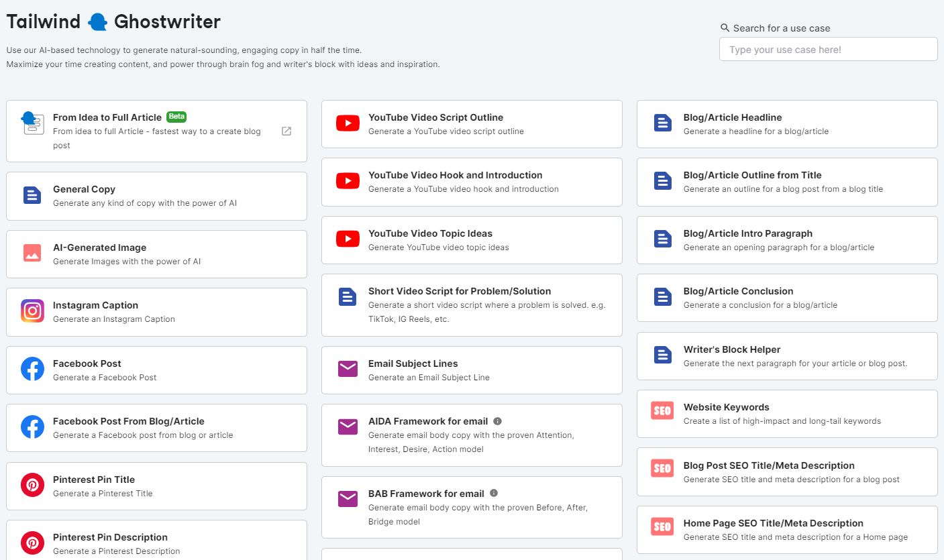This screenshot has width=944, height=560.
Task: Focus the 'Type your use case here!' search field
Action: (x=828, y=49)
